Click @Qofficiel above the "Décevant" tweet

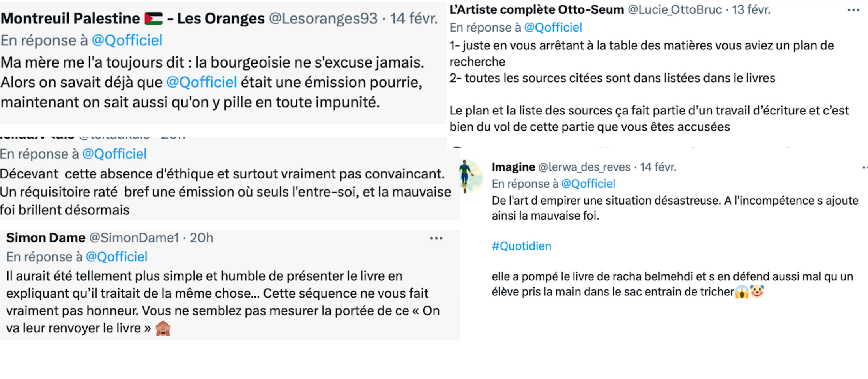(x=114, y=154)
